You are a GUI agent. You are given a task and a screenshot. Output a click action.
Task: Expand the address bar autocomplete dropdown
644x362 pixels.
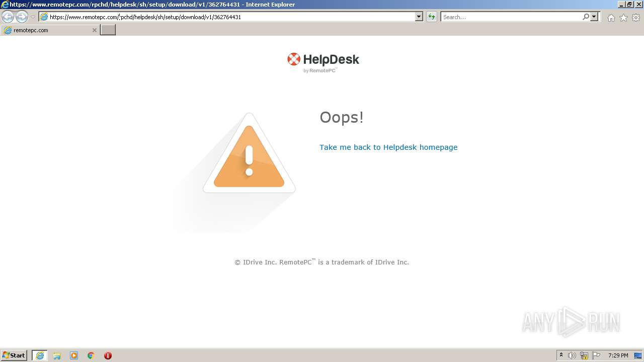pyautogui.click(x=419, y=17)
